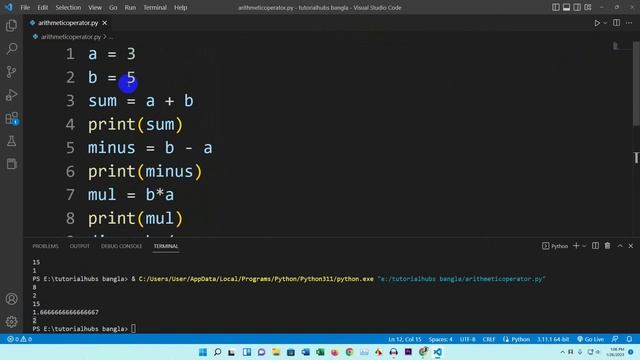Open Customize Layout button
The image size is (640, 360).
coord(588,7)
